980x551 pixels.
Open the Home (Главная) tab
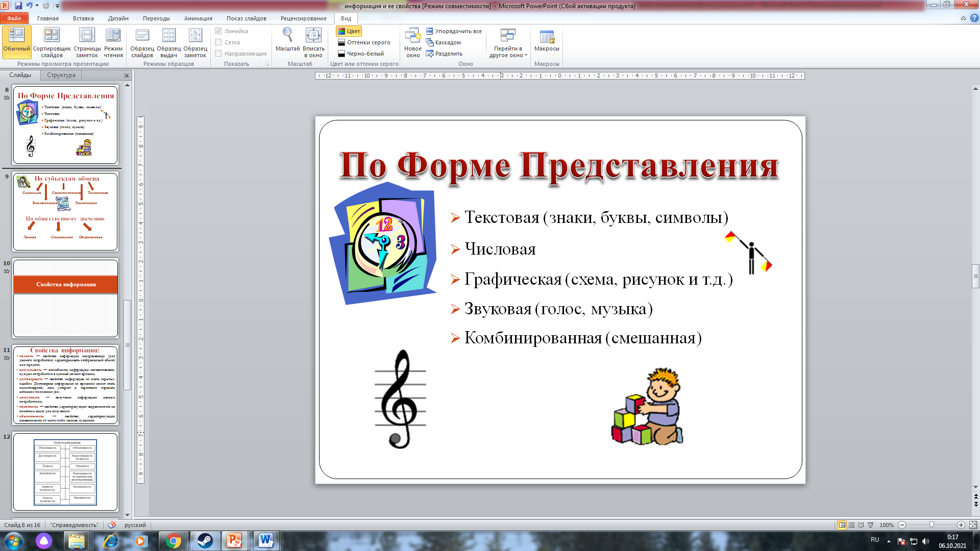[48, 18]
